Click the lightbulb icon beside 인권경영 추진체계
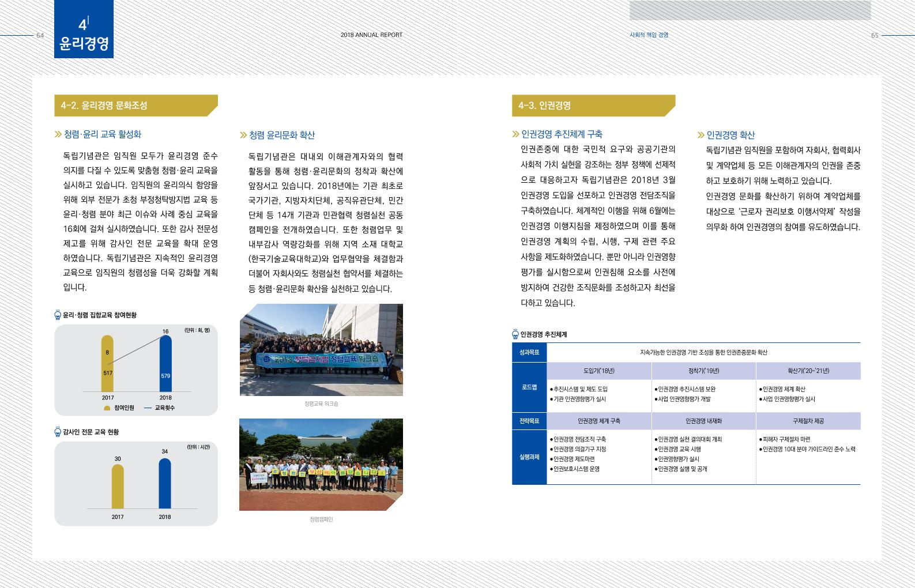The image size is (915, 588). coord(515,334)
